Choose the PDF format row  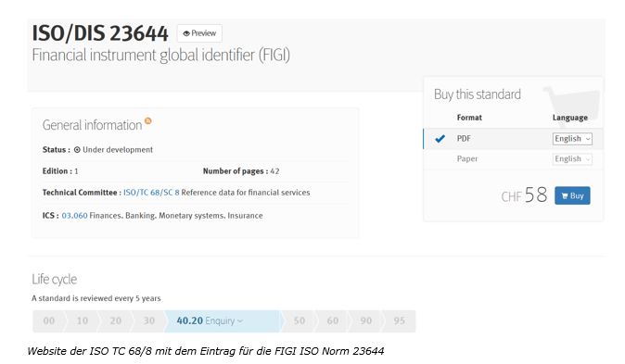point(513,139)
